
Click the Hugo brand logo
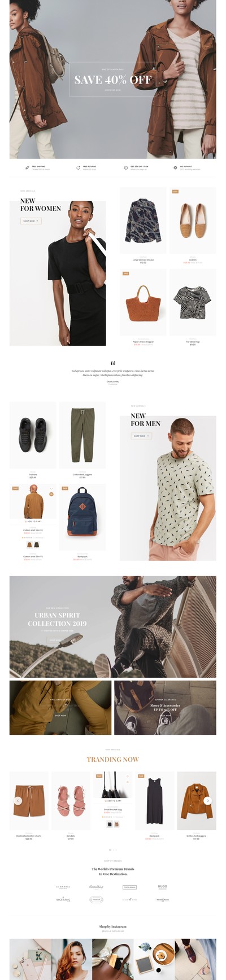click(162, 886)
